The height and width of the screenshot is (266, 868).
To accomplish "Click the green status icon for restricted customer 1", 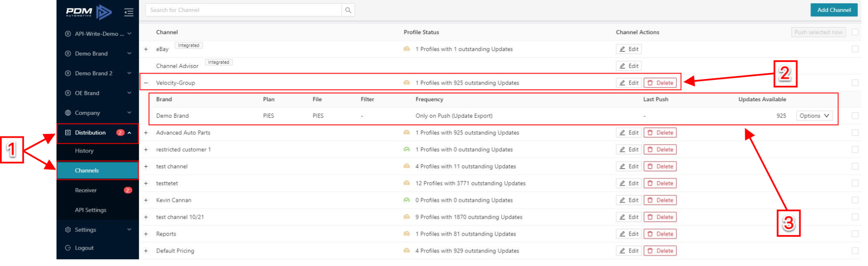I will coord(407,149).
